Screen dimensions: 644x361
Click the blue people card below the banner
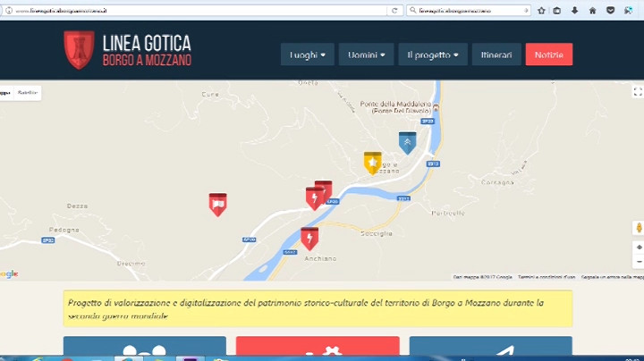[x=144, y=348]
